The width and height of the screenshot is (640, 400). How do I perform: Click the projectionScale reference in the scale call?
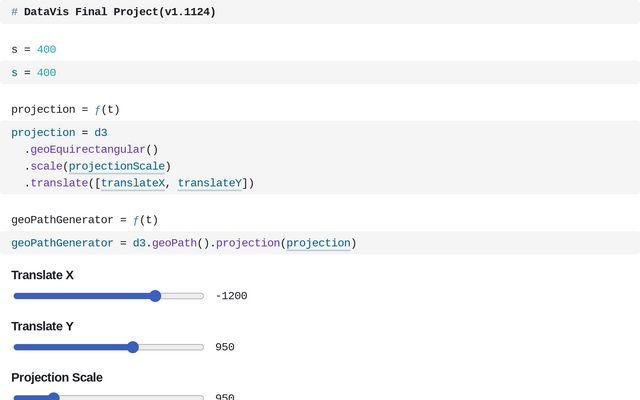(x=116, y=166)
